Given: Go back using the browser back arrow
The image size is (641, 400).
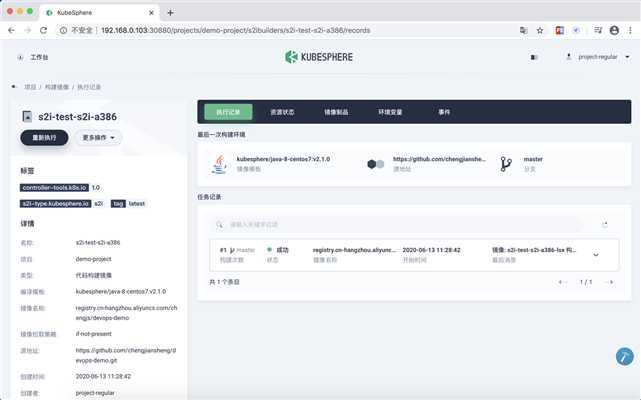Looking at the screenshot, I should coord(11,30).
